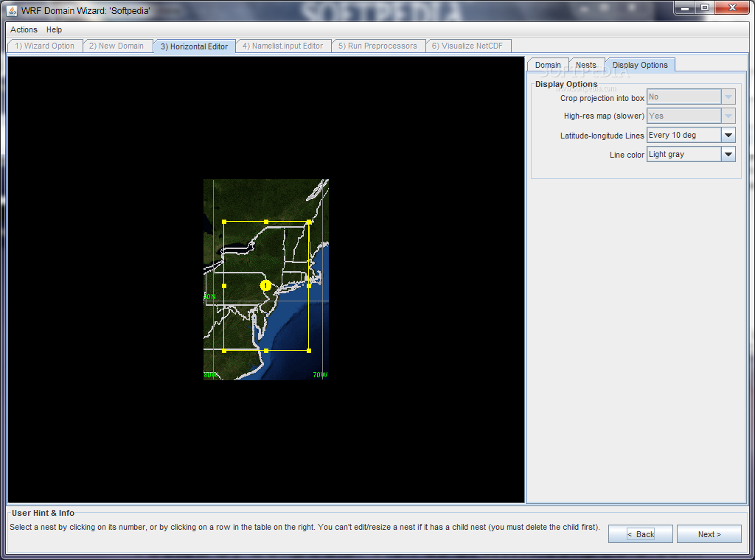Maximize the WRF Domain Wizard window
This screenshot has height=560, width=755.
point(704,8)
